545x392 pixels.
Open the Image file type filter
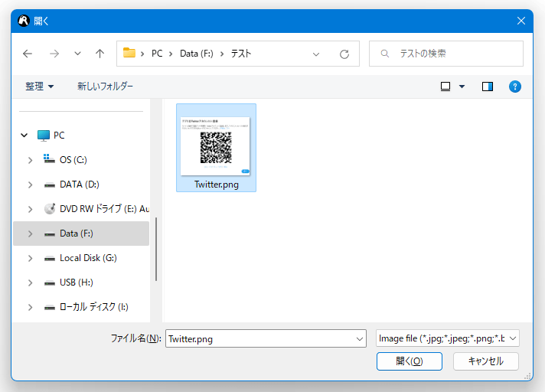point(447,338)
